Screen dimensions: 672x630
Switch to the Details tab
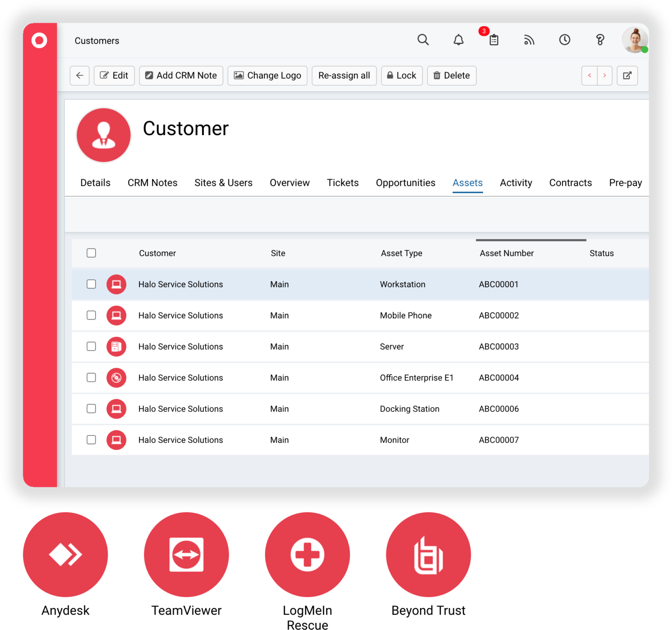[95, 183]
